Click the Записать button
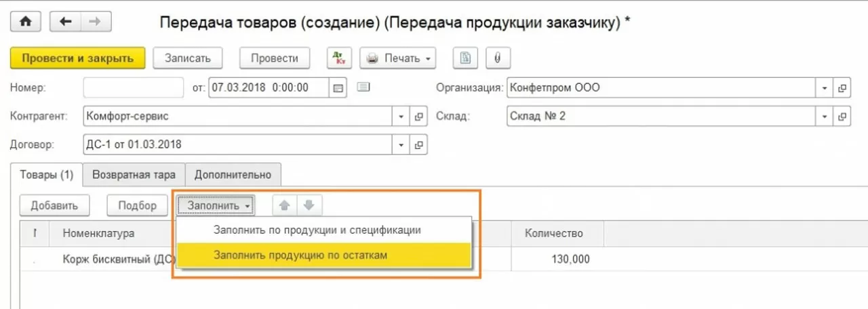The image size is (868, 309). [x=188, y=58]
